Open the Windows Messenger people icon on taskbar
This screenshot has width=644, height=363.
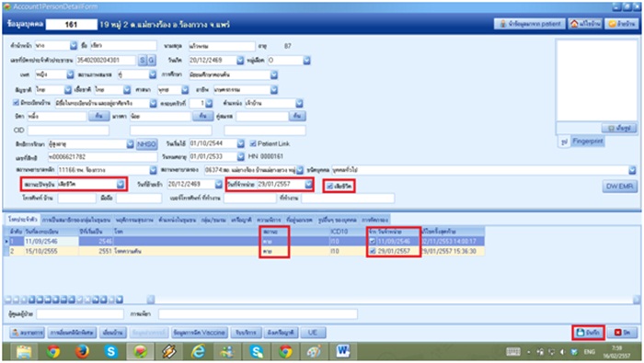click(227, 352)
